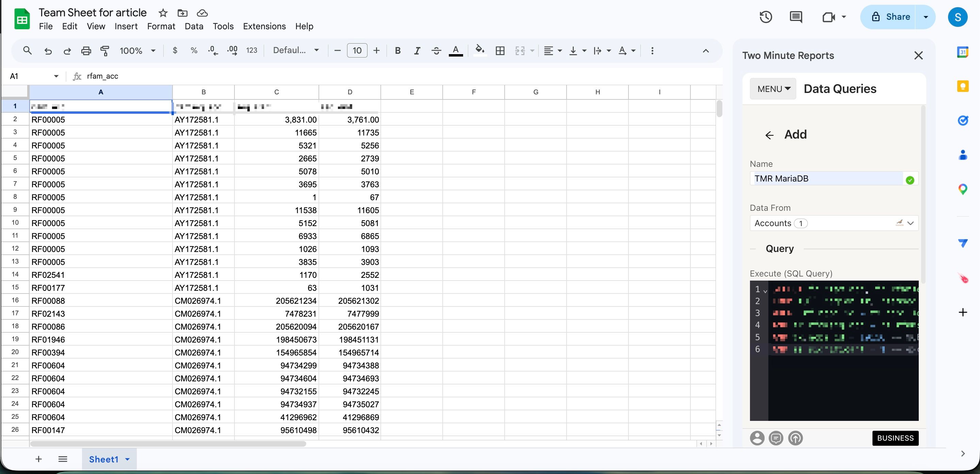Open Google Keep from the side panel
The width and height of the screenshot is (980, 474).
coord(963,86)
